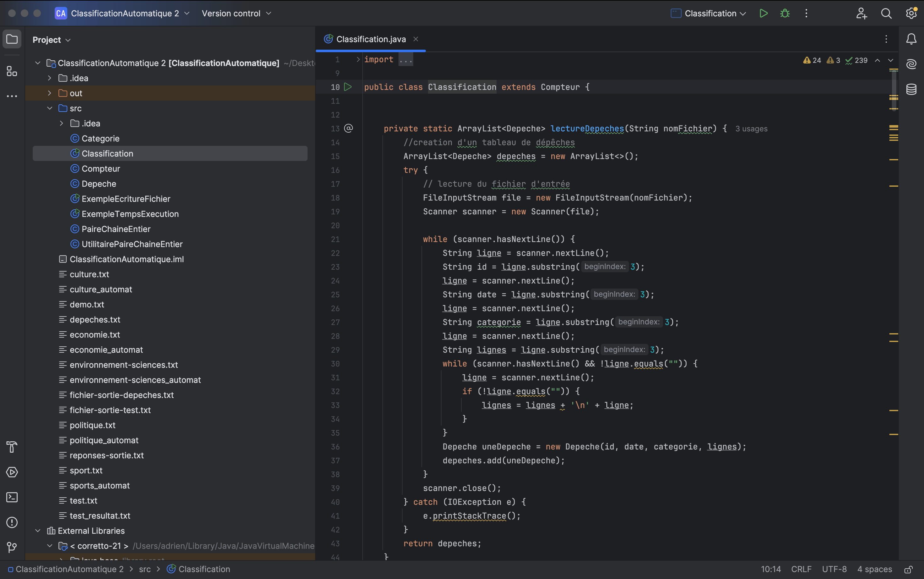
Task: Open Code With Me add-user icon
Action: coord(861,14)
